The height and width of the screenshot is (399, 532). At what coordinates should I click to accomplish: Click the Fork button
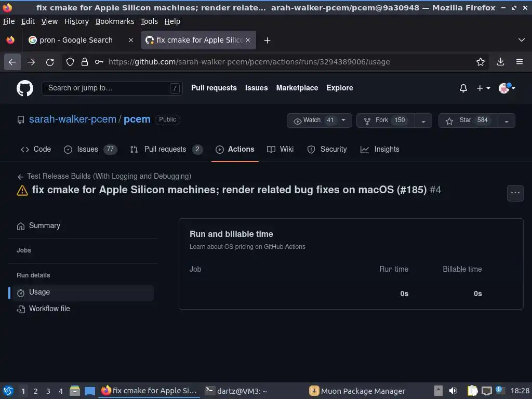tap(385, 121)
